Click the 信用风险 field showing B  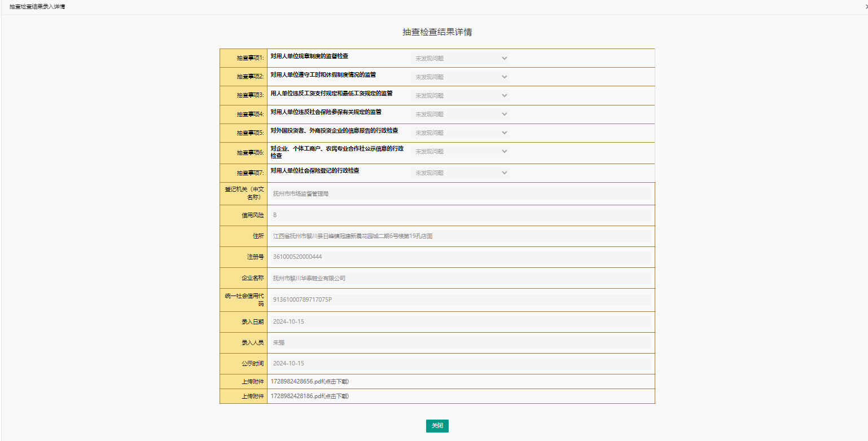pyautogui.click(x=460, y=215)
